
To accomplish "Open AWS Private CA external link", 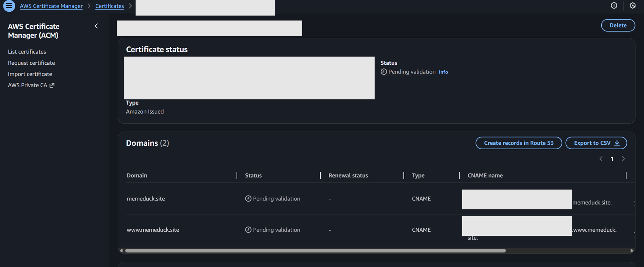I will [x=31, y=85].
